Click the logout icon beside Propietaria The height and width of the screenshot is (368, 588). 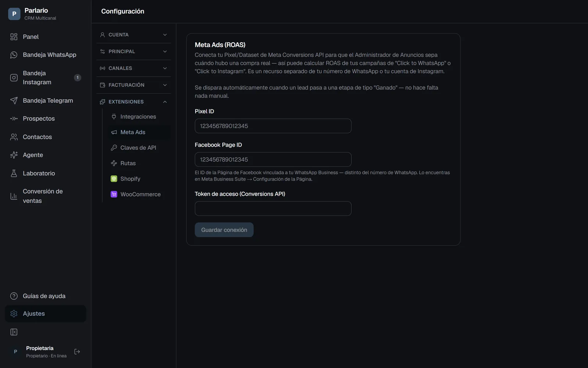click(x=77, y=352)
